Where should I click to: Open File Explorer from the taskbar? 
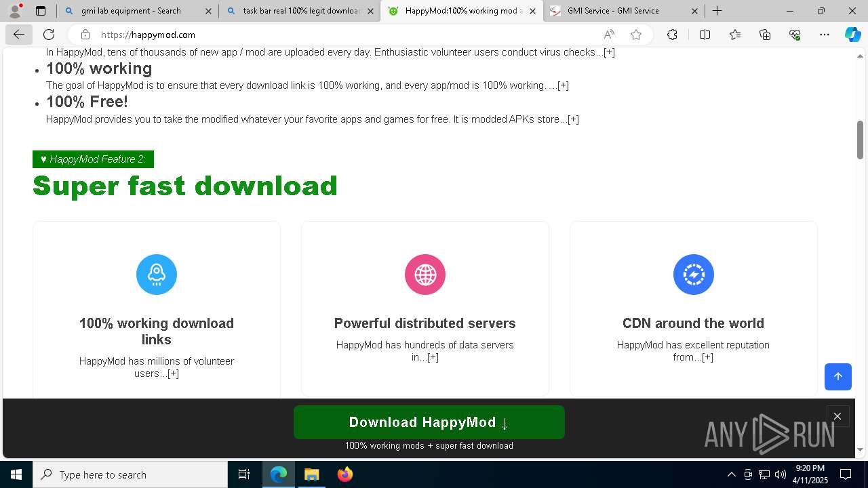[x=311, y=474]
